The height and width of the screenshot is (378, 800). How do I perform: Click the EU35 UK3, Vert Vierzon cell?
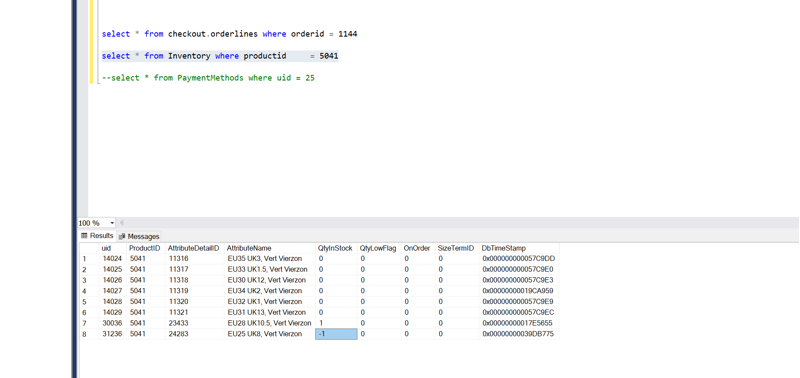tap(269, 259)
